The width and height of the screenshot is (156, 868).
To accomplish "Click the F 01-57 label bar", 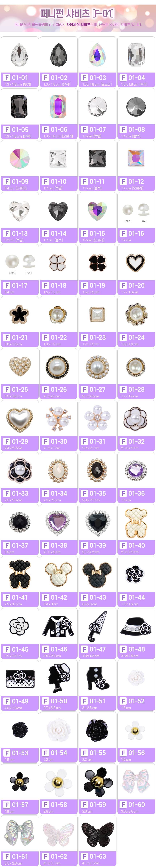I will point(20,808).
